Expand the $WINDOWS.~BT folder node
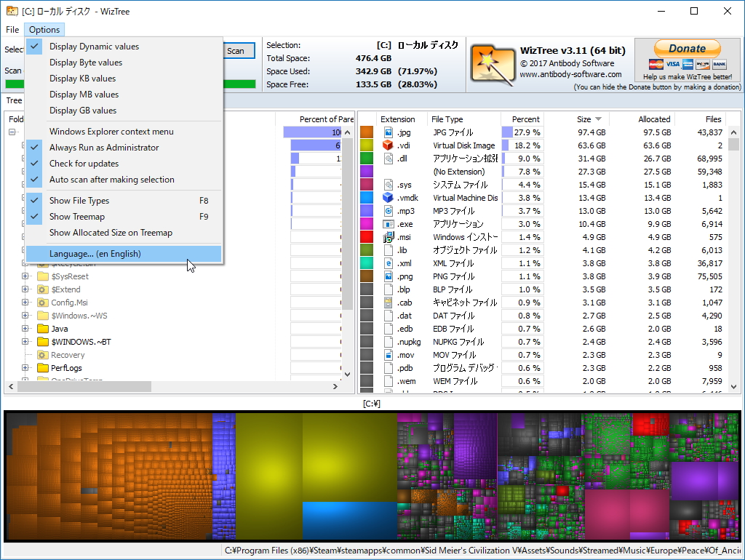745x560 pixels. pyautogui.click(x=25, y=342)
